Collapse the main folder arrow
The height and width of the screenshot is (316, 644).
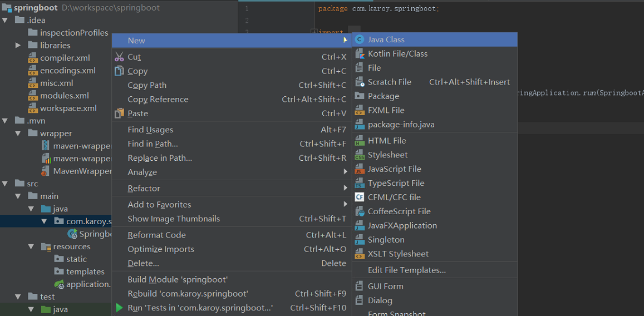pos(18,196)
